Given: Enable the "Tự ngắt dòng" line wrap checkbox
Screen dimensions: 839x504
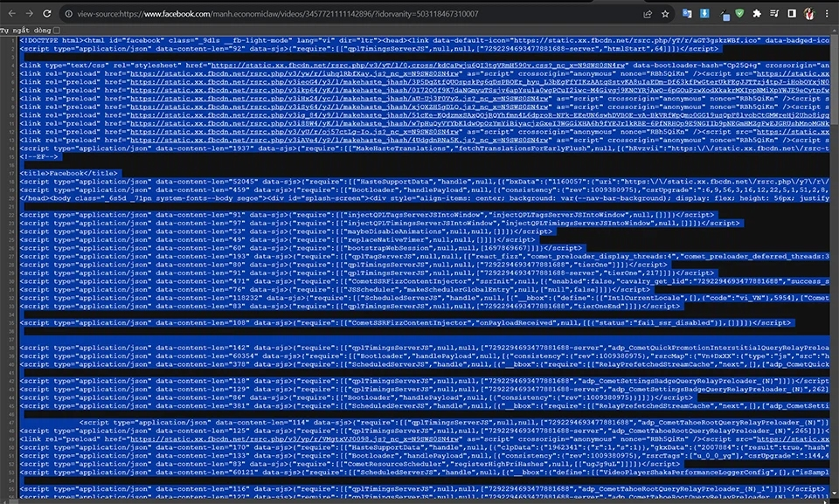Looking at the screenshot, I should [57, 30].
